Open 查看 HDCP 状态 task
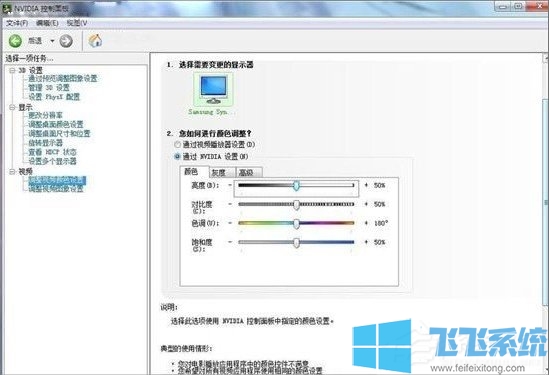This screenshot has height=375, width=549. click(52, 152)
